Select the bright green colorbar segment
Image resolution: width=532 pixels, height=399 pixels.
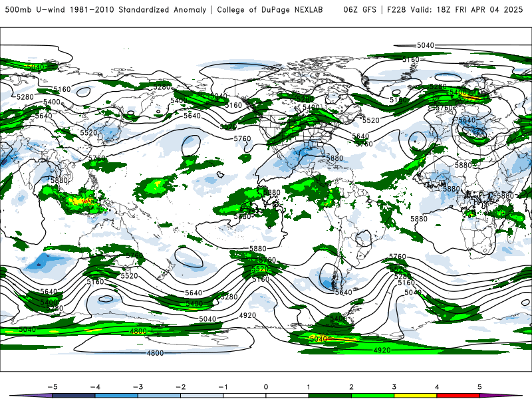click(x=372, y=396)
